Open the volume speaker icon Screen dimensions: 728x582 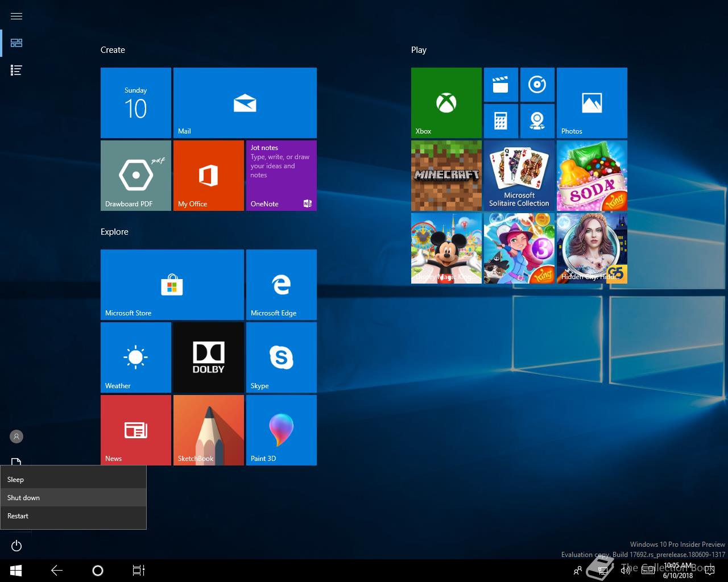tap(626, 571)
